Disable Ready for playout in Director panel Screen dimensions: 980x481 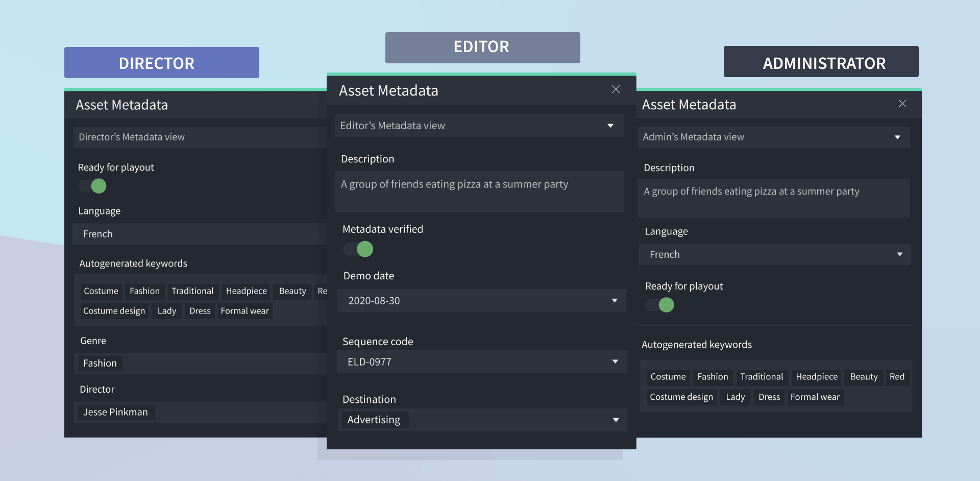(x=93, y=186)
